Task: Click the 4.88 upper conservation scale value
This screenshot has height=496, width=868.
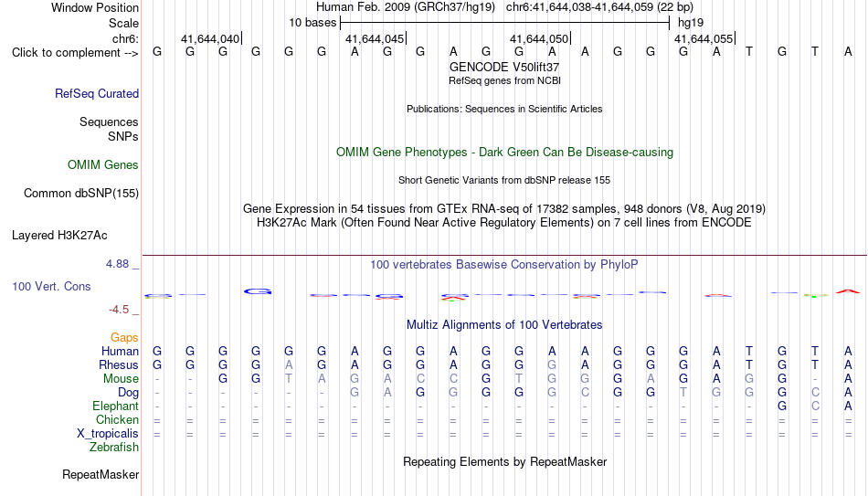Action: (118, 264)
